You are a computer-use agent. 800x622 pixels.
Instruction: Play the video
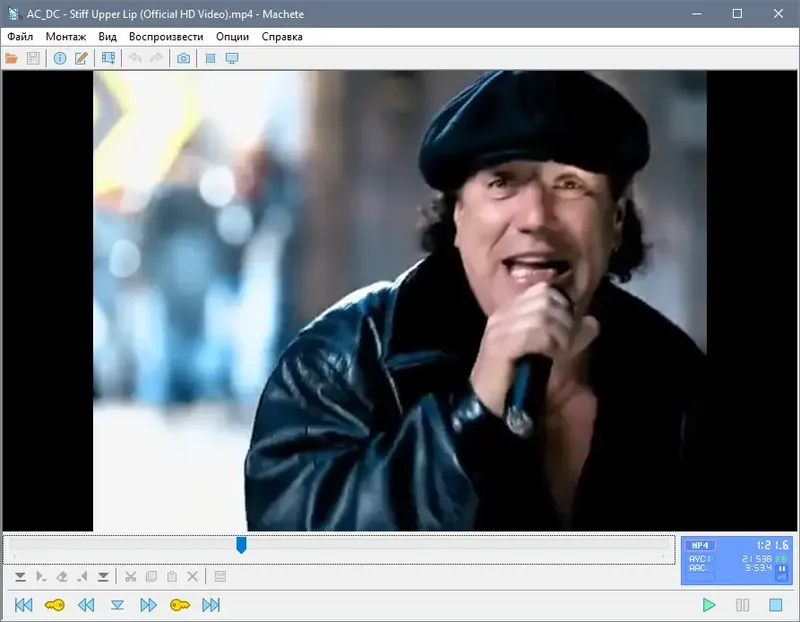710,605
